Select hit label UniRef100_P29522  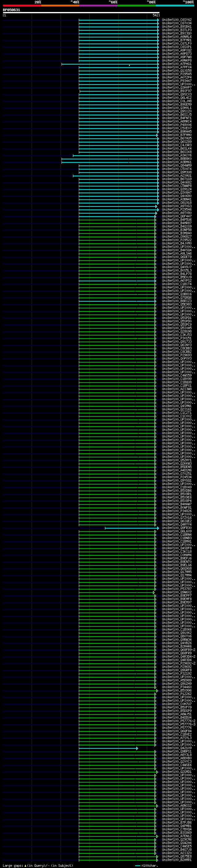coord(176,240)
